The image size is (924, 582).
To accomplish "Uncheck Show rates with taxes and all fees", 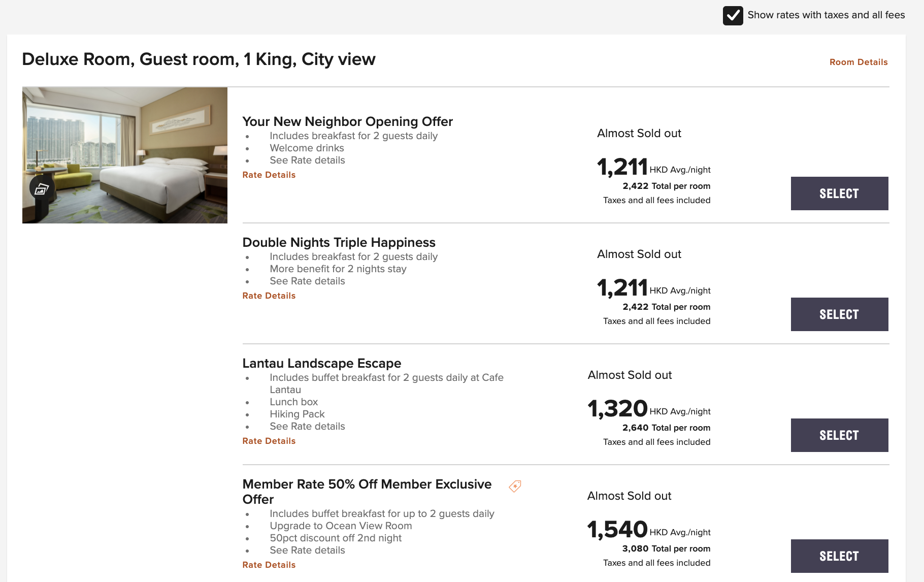I will click(733, 16).
